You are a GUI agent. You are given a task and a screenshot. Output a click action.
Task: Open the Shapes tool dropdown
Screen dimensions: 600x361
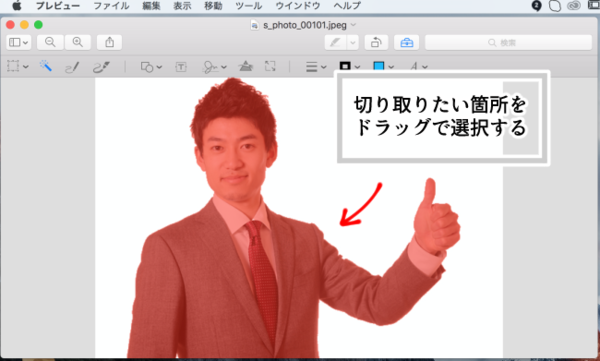151,67
